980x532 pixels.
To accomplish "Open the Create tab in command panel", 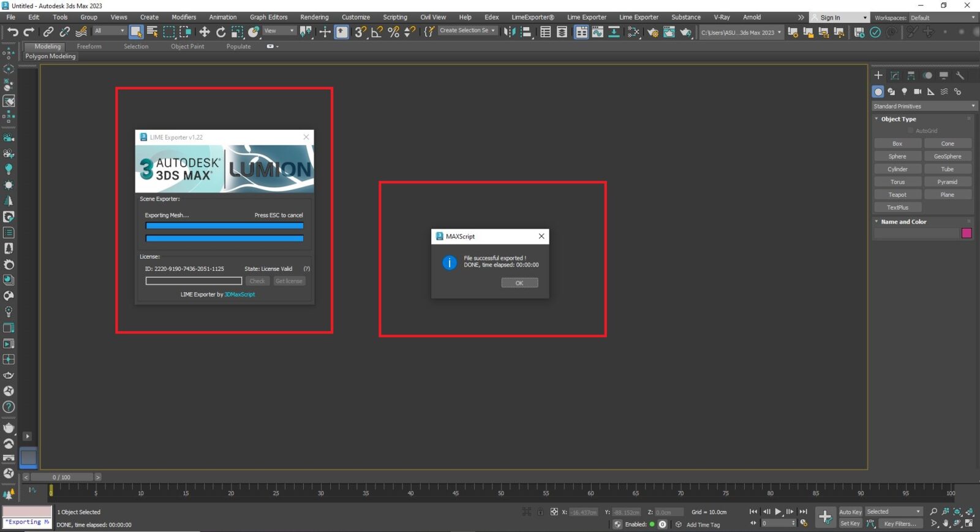I will coord(878,75).
